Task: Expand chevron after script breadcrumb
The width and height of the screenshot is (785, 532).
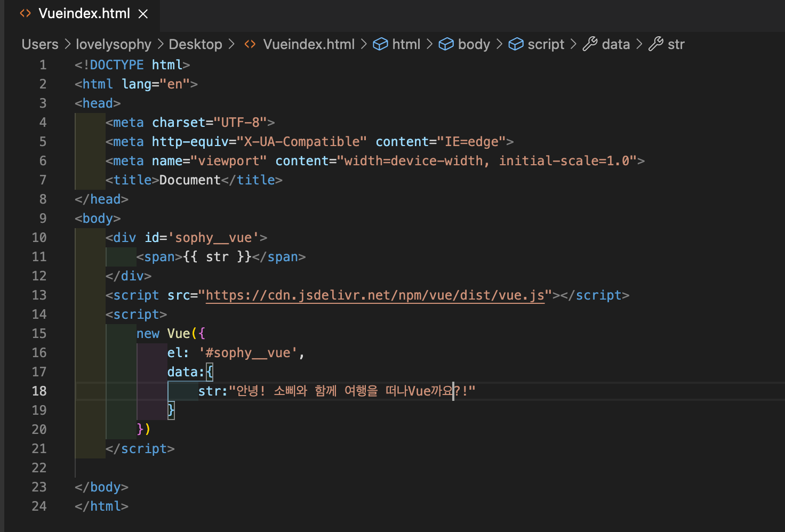Action: coord(573,44)
